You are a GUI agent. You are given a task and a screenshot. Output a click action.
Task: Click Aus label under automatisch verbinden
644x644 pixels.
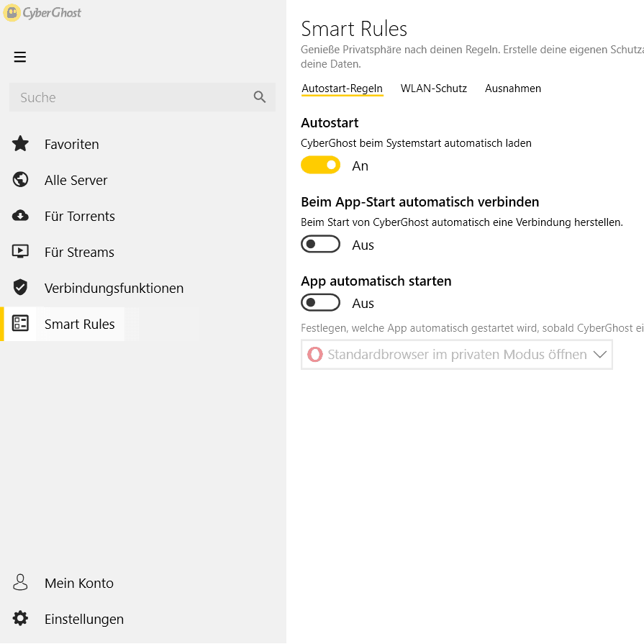[x=363, y=245]
